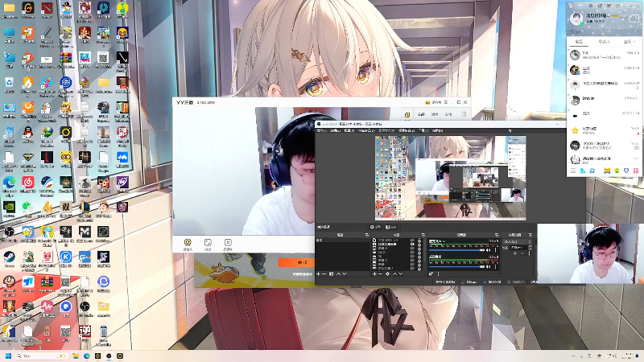Click yellow-framed icon in YY window toolbar
Image resolution: width=644 pixels, height=362 pixels.
coord(407,114)
